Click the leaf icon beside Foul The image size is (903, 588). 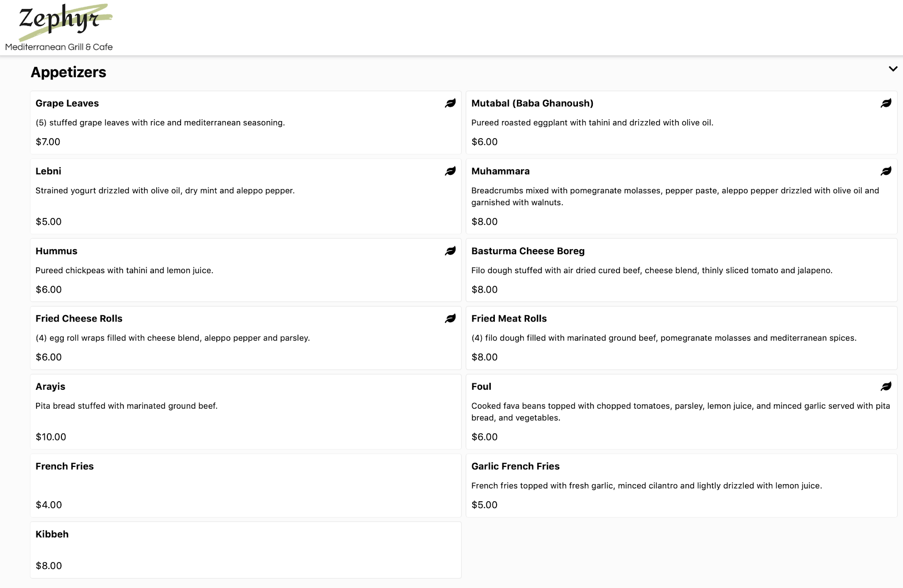click(x=886, y=387)
